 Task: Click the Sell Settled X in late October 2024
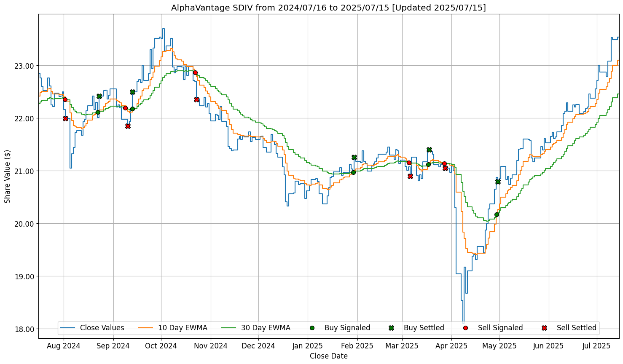click(x=196, y=99)
